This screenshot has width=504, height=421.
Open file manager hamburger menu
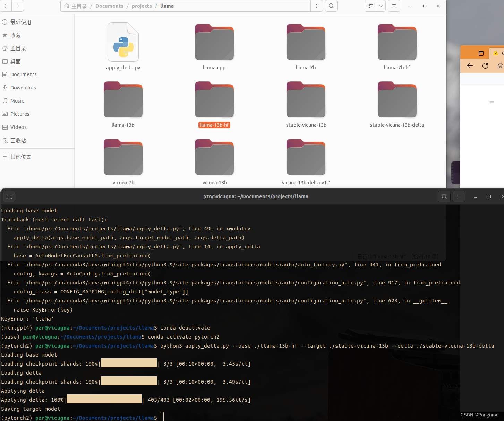(394, 6)
